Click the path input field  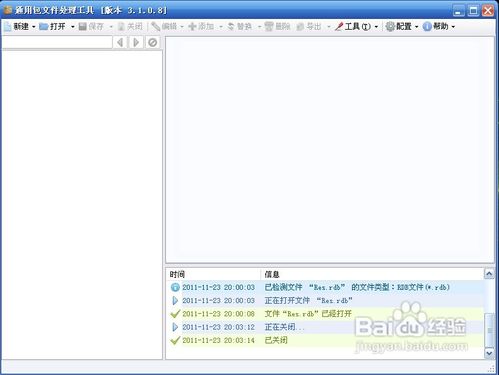click(x=57, y=42)
